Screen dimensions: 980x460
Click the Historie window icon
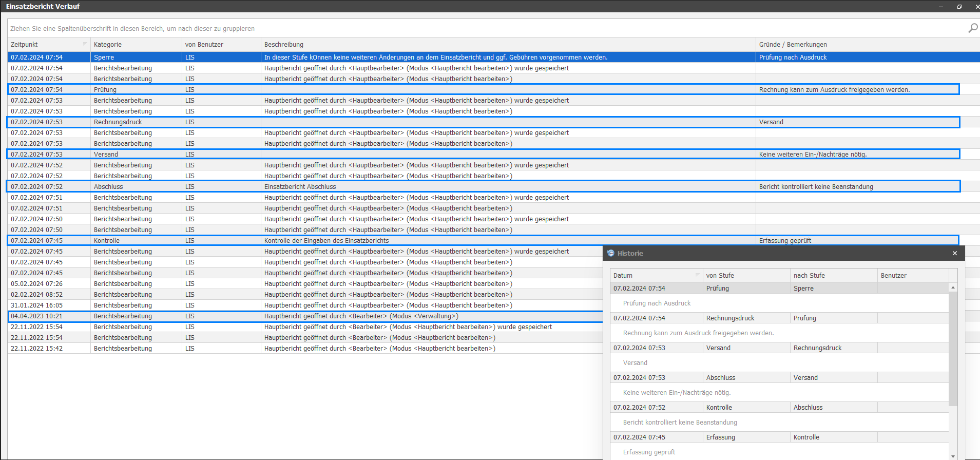coord(611,253)
